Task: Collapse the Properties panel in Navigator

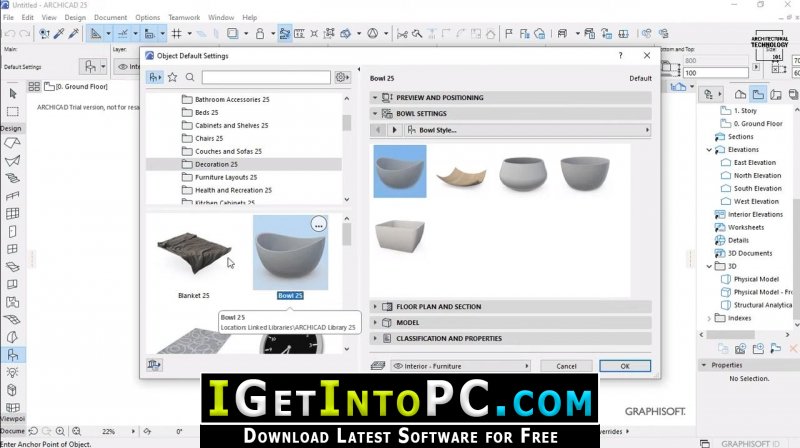Action: [x=704, y=365]
